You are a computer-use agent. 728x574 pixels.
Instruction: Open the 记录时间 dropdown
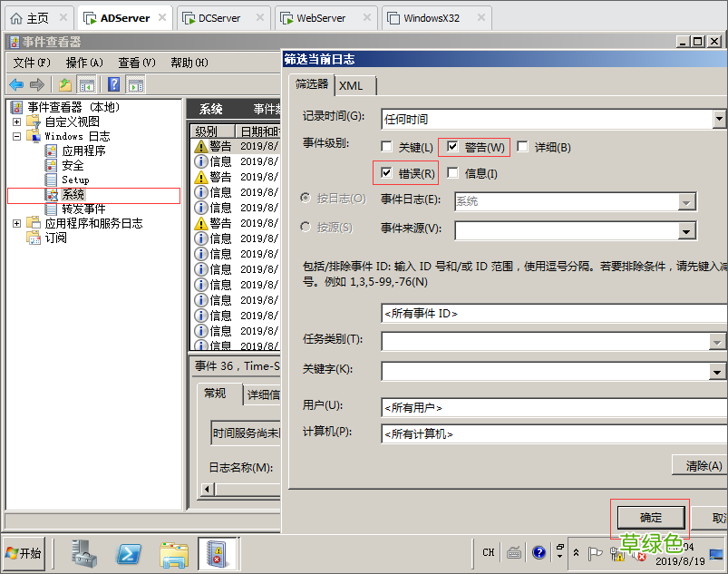coord(719,119)
